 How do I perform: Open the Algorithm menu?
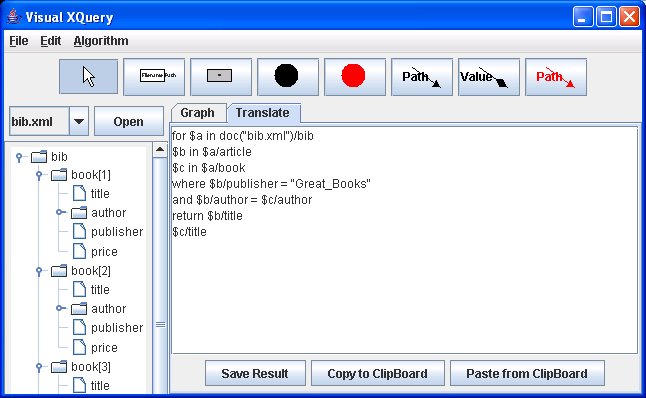click(x=101, y=41)
